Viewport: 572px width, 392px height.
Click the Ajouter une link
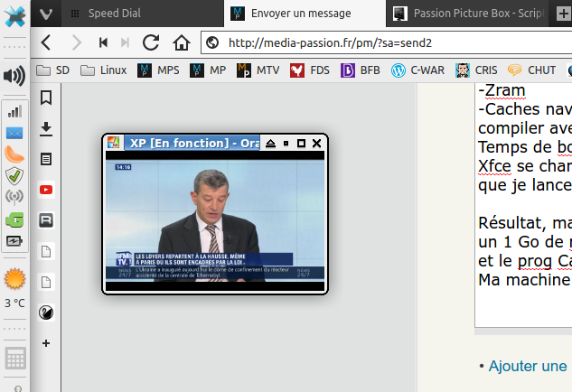tap(527, 366)
